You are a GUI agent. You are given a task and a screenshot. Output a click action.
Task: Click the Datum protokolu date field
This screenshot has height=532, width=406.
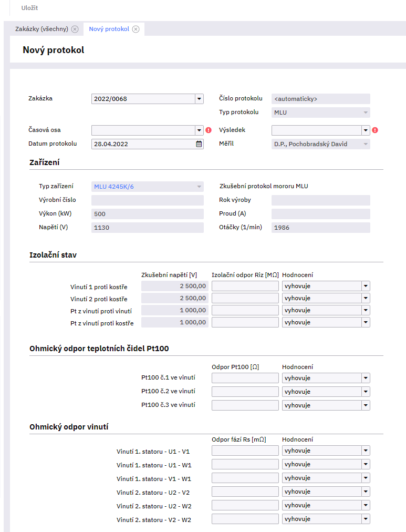click(x=143, y=144)
